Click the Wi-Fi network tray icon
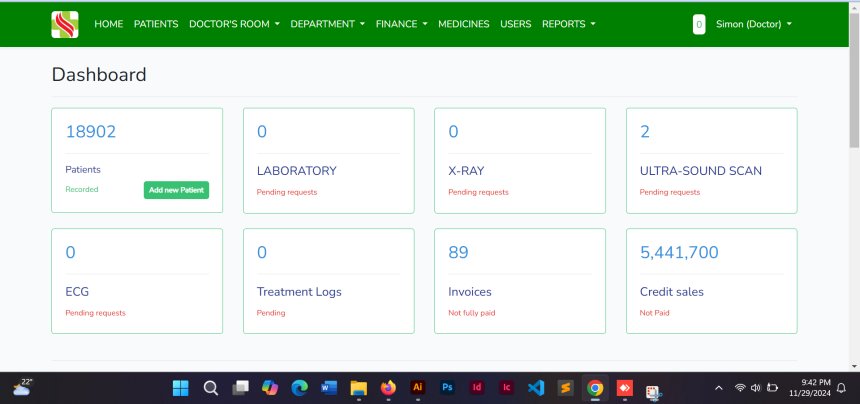Image resolution: width=860 pixels, height=404 pixels. point(740,388)
